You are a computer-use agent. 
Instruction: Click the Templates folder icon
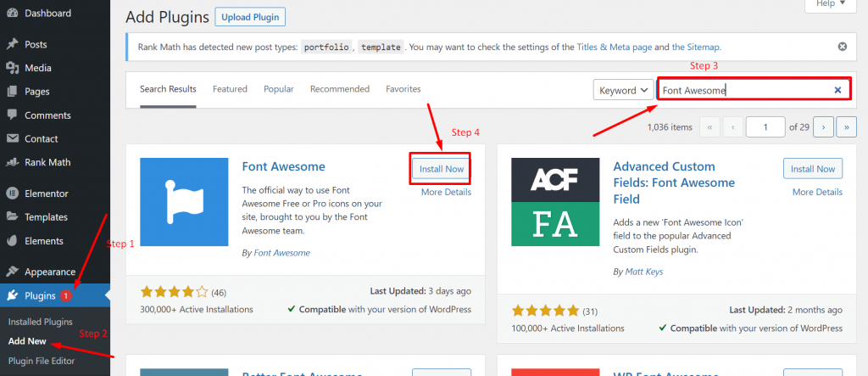click(x=12, y=217)
